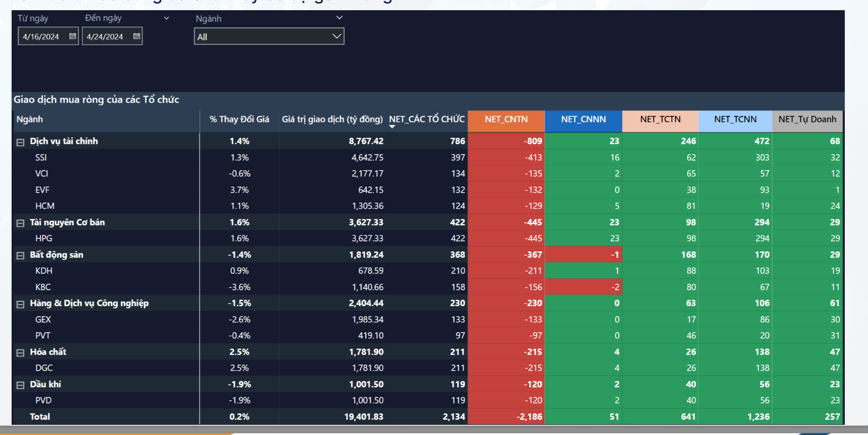Sort by the NET_CNNN column header
Screen dimensions: 868x435
pos(583,120)
